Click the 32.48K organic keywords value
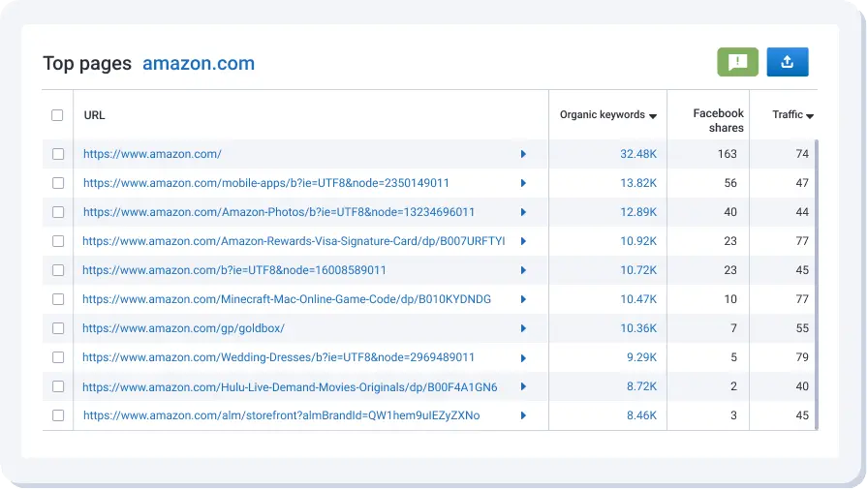Image resolution: width=868 pixels, height=490 pixels. [x=638, y=154]
